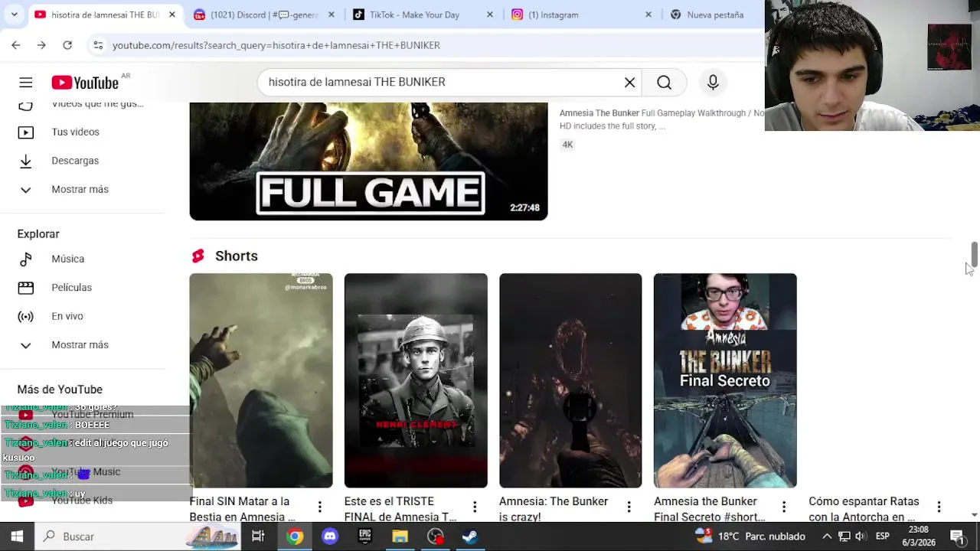Clear the search text with X
The width and height of the screenshot is (980, 551).
[629, 83]
